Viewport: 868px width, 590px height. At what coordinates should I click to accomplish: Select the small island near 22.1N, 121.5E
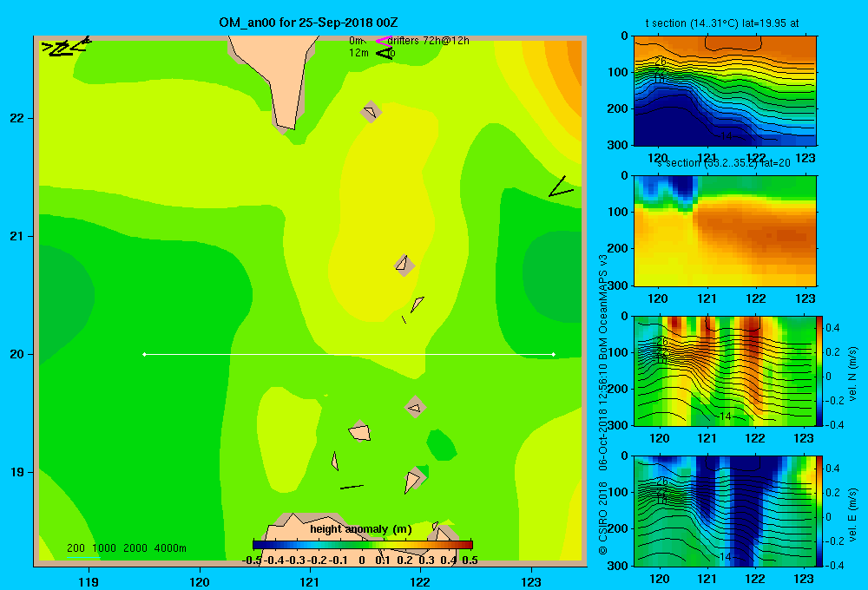[371, 112]
